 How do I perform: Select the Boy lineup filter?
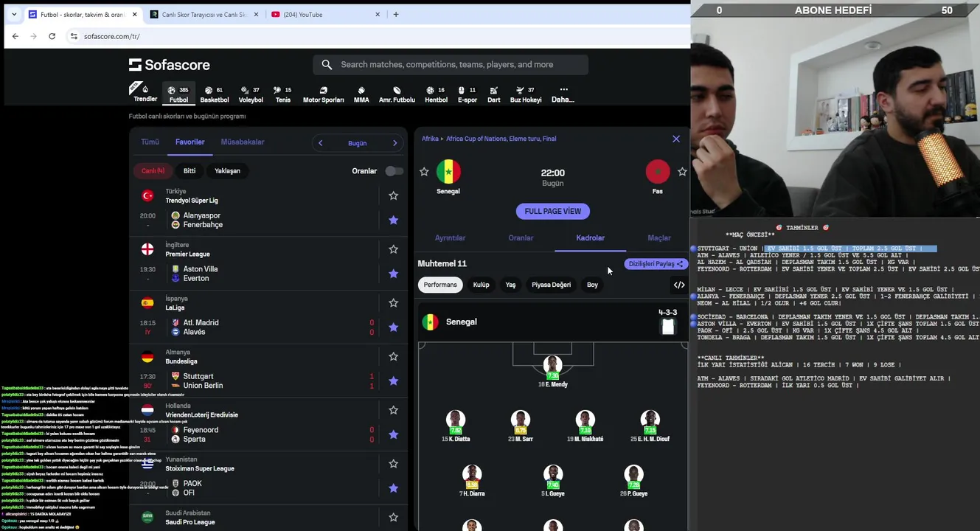(592, 285)
